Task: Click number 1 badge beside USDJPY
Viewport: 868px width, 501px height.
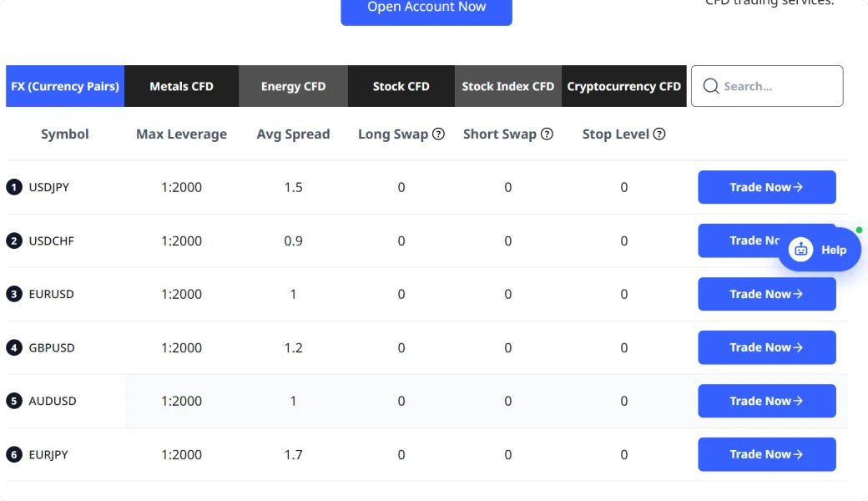Action: (14, 187)
